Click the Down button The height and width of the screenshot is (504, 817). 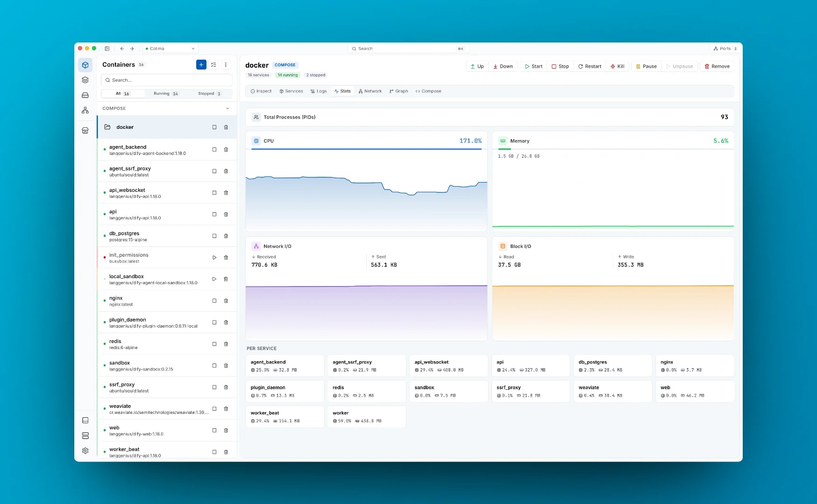pos(503,66)
